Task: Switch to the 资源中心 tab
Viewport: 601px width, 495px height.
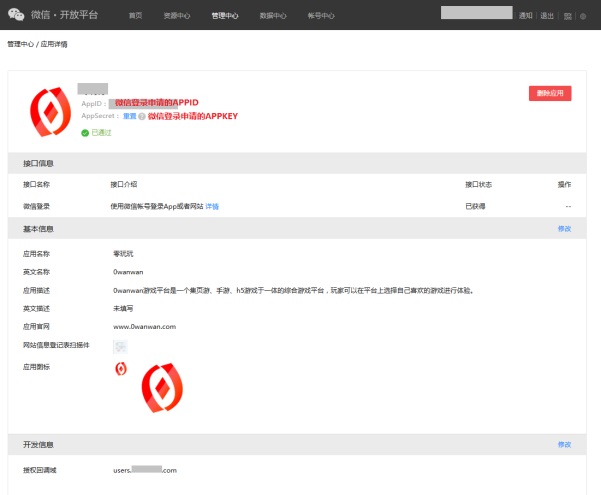Action: [177, 16]
